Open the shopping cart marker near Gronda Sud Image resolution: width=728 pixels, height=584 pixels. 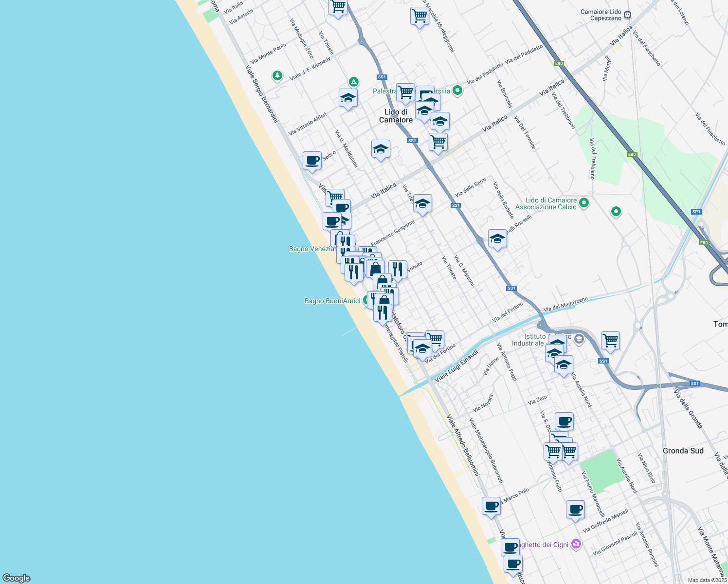569,452
